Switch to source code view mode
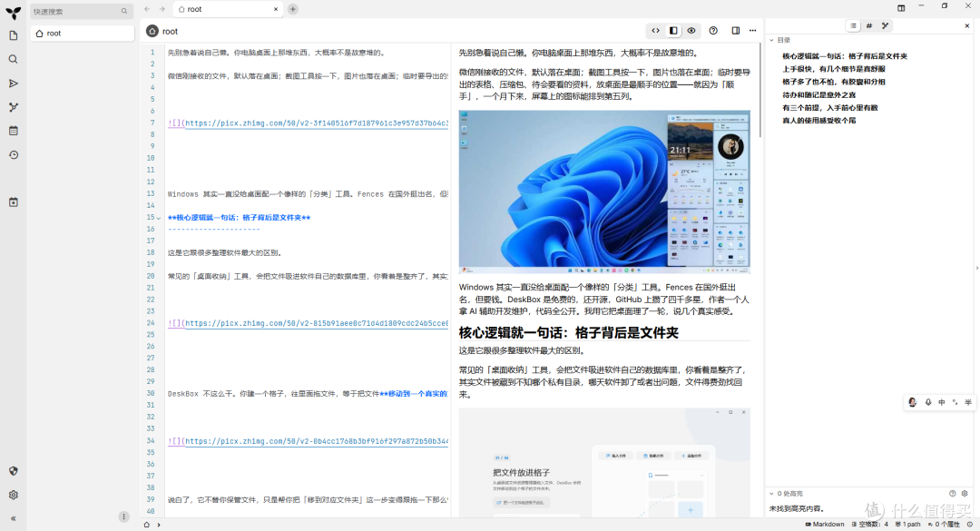 [x=655, y=31]
